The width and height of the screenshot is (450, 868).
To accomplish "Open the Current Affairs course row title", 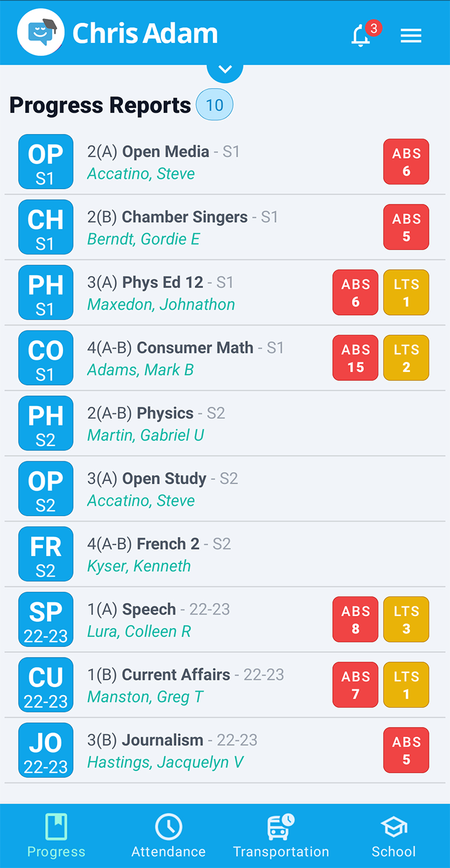I will point(176,675).
